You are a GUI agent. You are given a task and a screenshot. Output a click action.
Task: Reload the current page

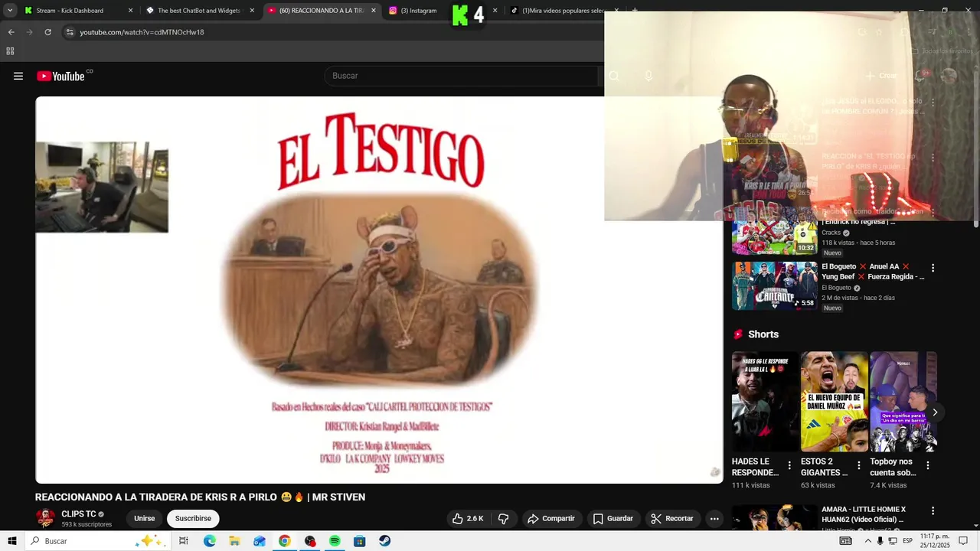(x=47, y=32)
